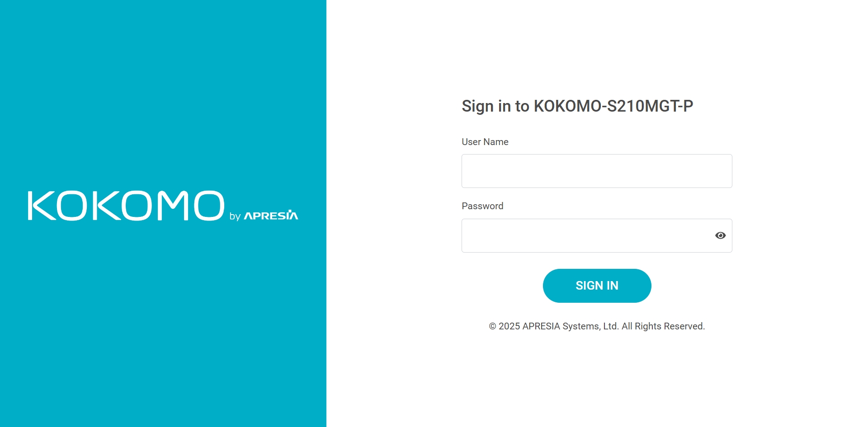Click the "User Name" field label
The image size is (868, 427).
click(485, 142)
